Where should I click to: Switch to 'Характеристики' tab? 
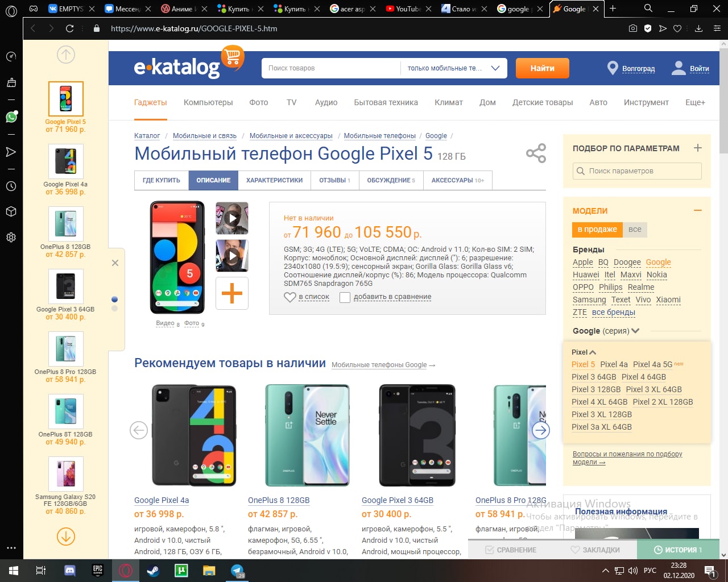[x=274, y=180]
